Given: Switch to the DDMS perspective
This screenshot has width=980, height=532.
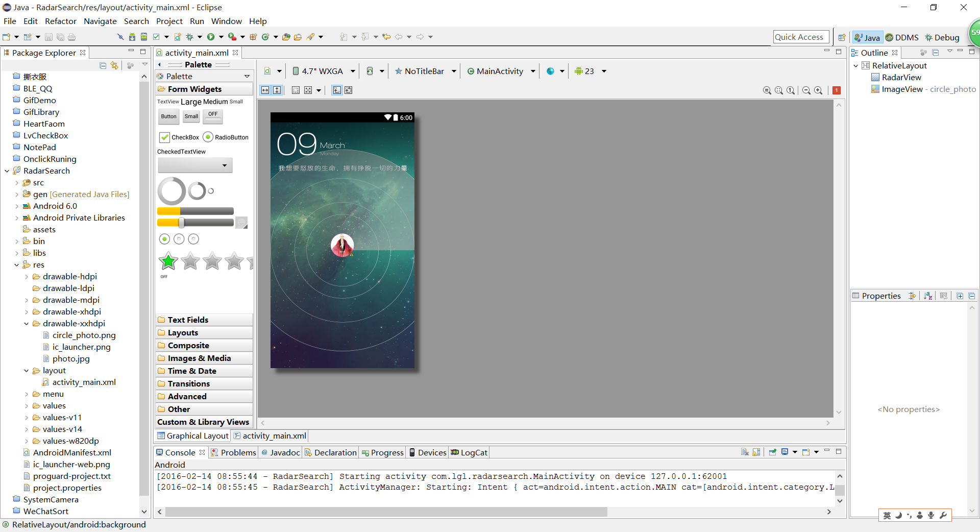Looking at the screenshot, I should coord(902,37).
